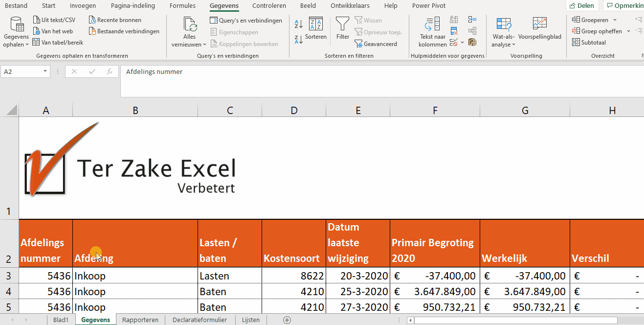Select cell with date 25-3-2020
Image resolution: width=644 pixels, height=325 pixels.
[358, 292]
